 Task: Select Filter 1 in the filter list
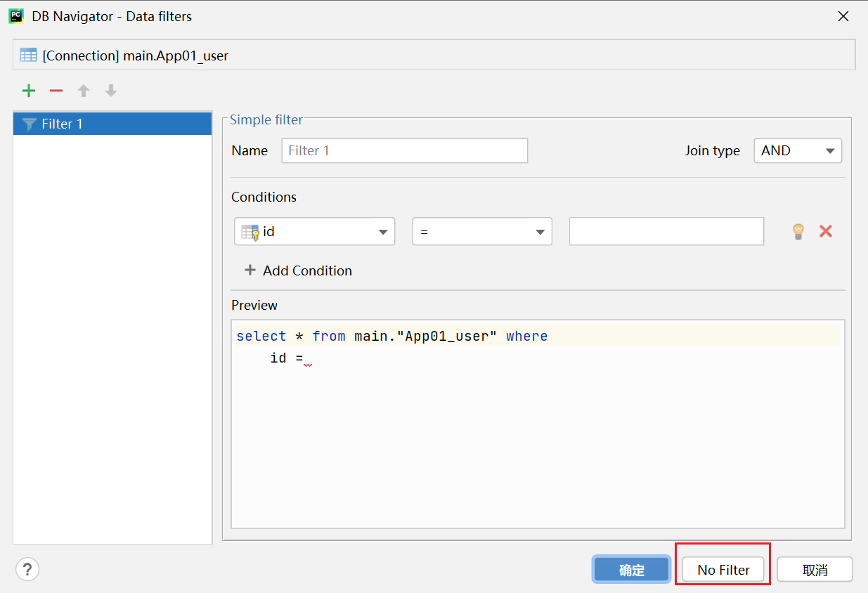point(112,124)
